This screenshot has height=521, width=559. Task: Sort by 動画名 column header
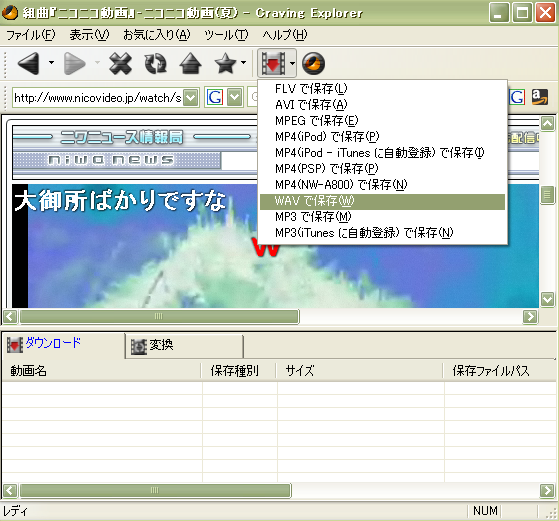tap(102, 371)
